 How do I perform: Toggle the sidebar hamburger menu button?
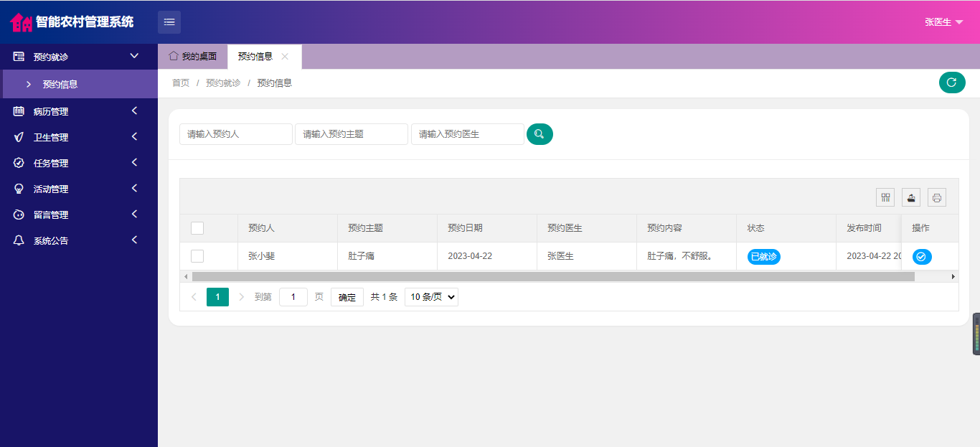tap(169, 22)
